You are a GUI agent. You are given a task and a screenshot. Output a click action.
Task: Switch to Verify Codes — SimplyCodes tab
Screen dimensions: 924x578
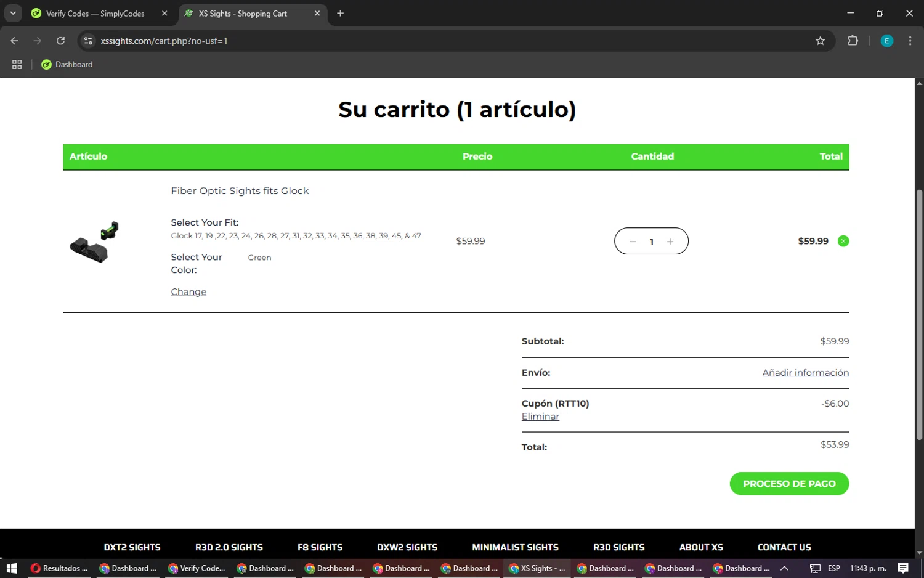pos(95,14)
